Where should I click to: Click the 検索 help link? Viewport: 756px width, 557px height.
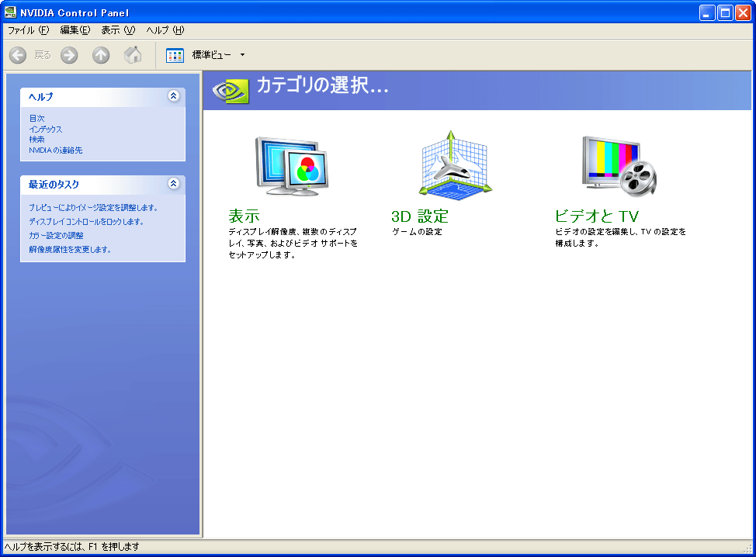coord(36,140)
